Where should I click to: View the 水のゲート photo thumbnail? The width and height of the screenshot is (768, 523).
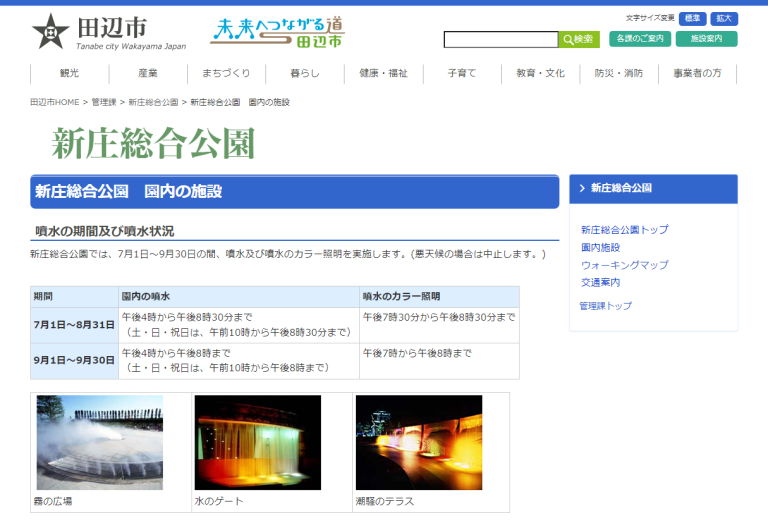[x=258, y=442]
